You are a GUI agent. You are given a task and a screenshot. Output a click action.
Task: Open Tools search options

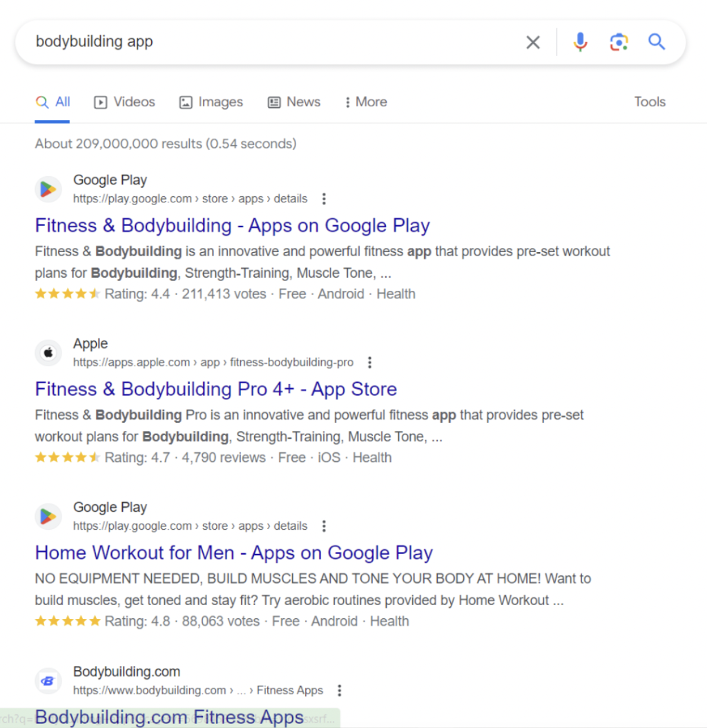coord(650,102)
